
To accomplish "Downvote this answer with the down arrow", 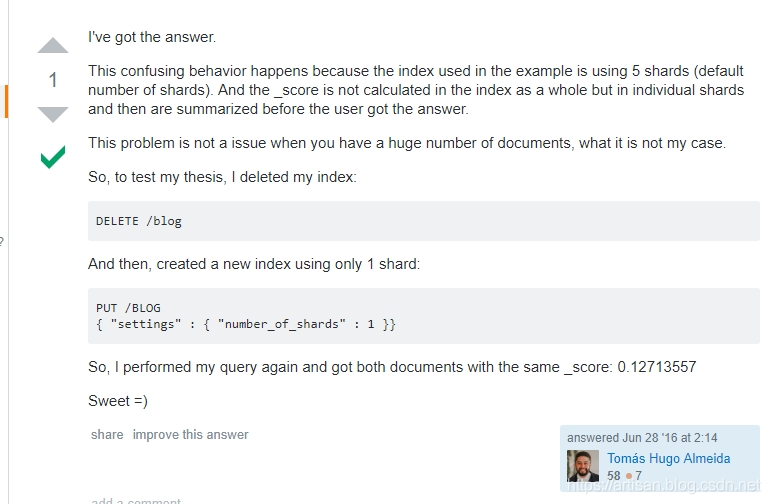I will [x=53, y=114].
